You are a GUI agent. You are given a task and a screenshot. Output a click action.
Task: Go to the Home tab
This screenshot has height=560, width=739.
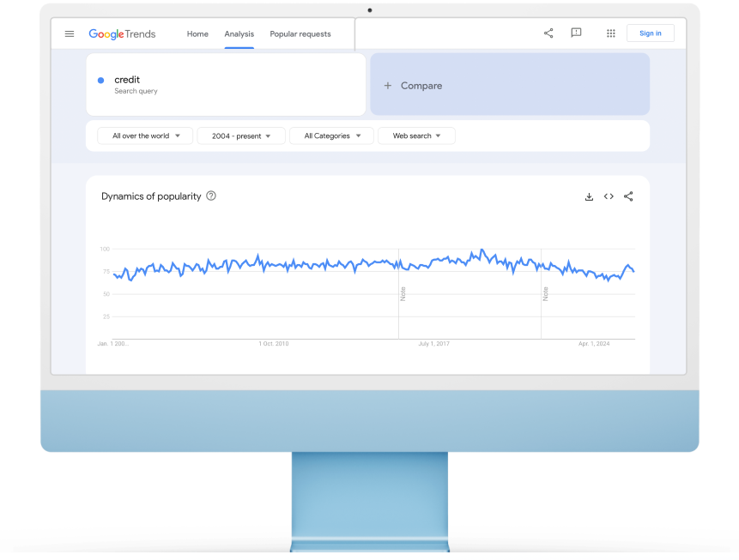click(x=197, y=34)
